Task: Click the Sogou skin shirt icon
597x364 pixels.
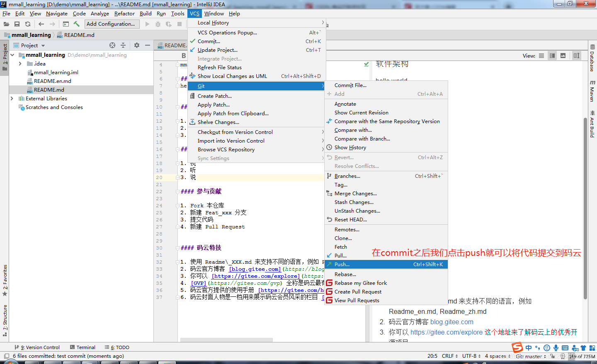Action: pos(583,348)
